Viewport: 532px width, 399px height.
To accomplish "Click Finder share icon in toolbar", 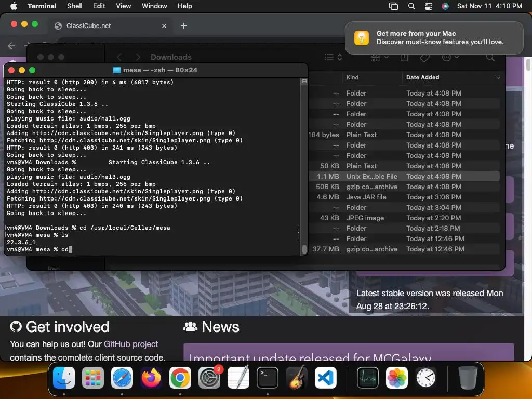I will point(404,57).
